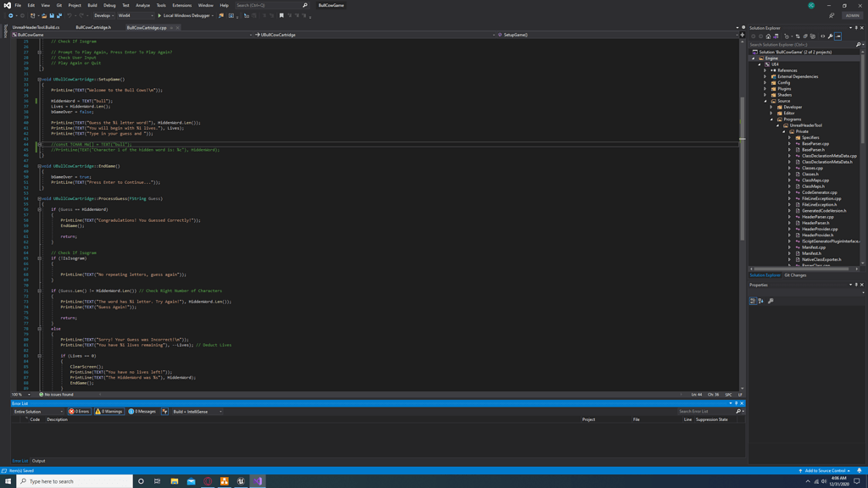
Task: Click the Save All files icon
Action: point(59,14)
